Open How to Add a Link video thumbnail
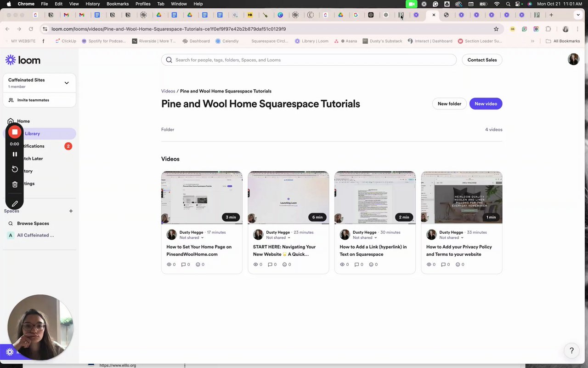Screen dimensions: 588x368 point(375,198)
